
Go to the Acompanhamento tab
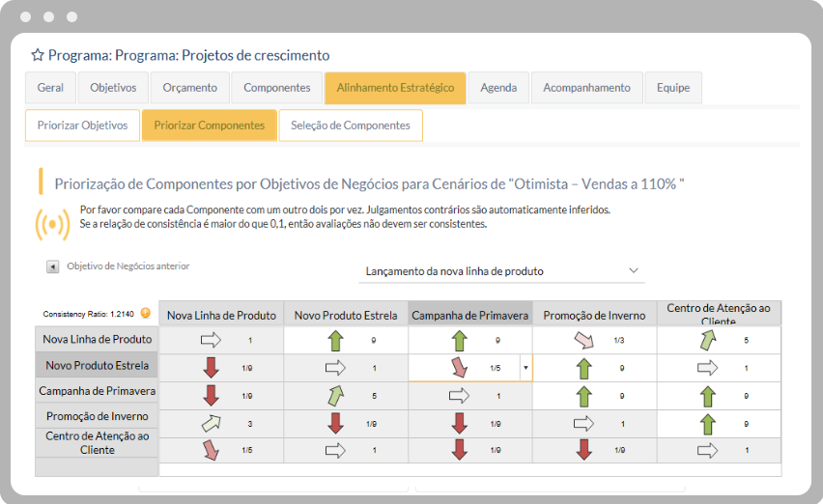click(586, 88)
